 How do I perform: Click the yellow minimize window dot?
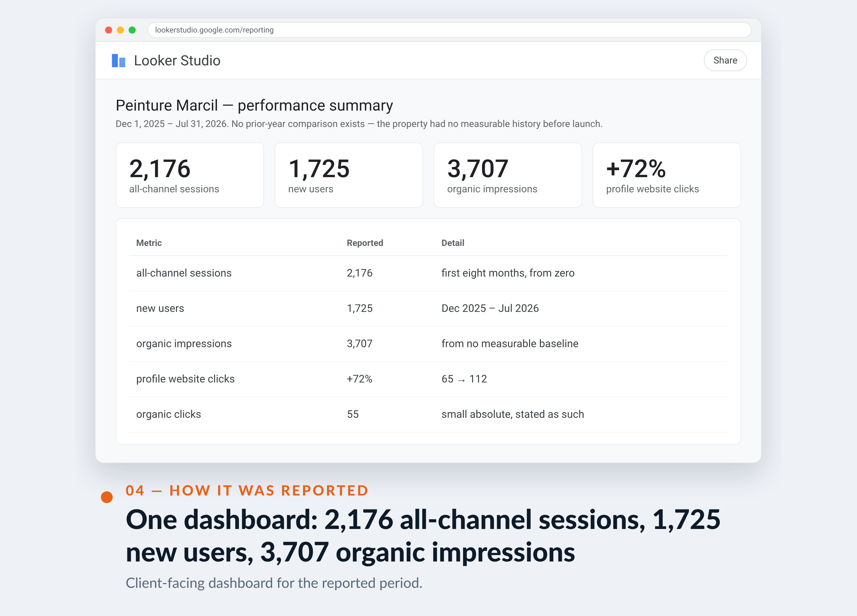[120, 30]
